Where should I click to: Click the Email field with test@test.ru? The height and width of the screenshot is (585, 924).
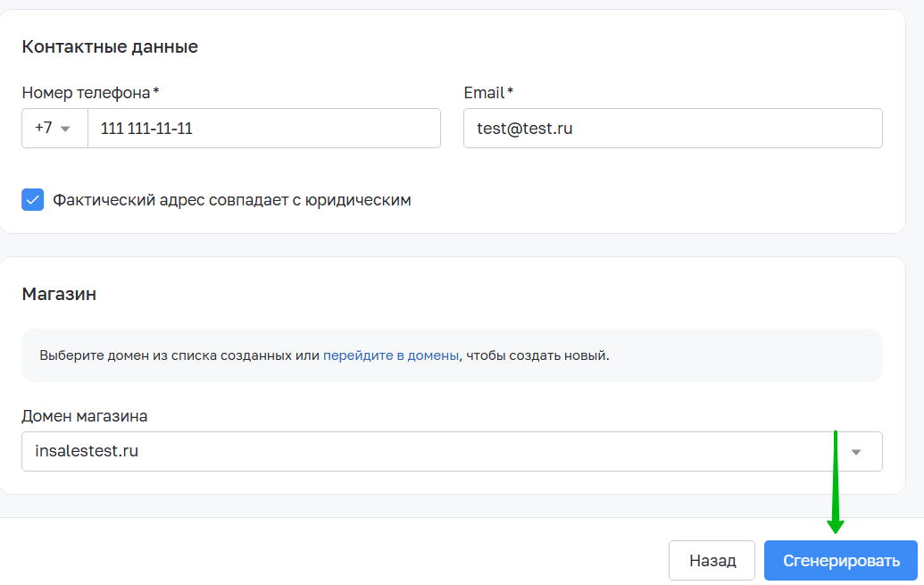click(672, 129)
